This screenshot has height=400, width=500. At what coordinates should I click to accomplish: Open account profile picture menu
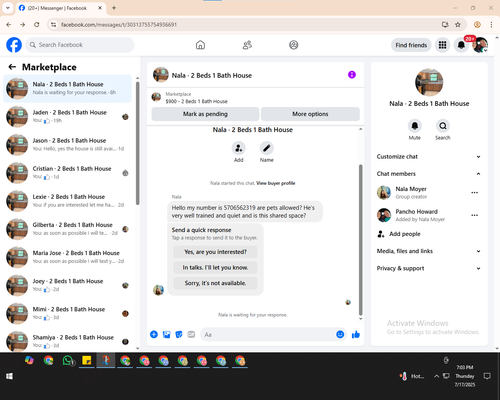pos(480,45)
